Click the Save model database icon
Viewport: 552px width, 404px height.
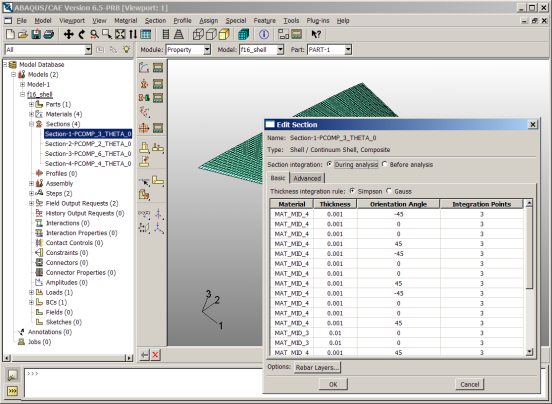tap(36, 34)
